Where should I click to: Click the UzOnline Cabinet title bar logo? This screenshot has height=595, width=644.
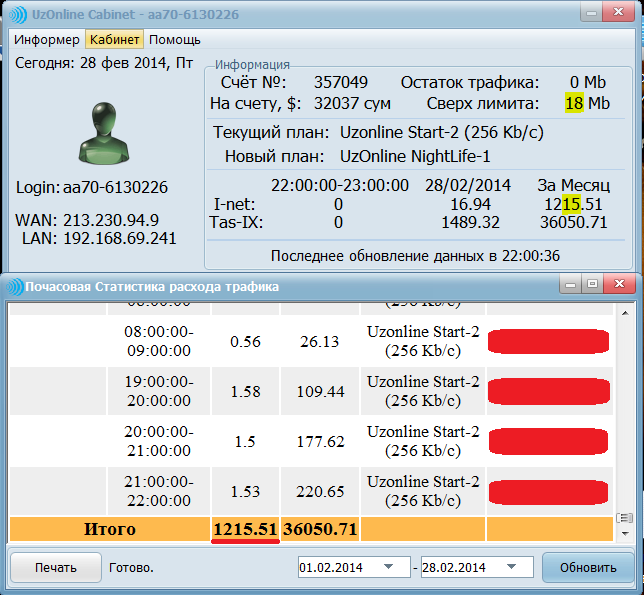pyautogui.click(x=17, y=14)
